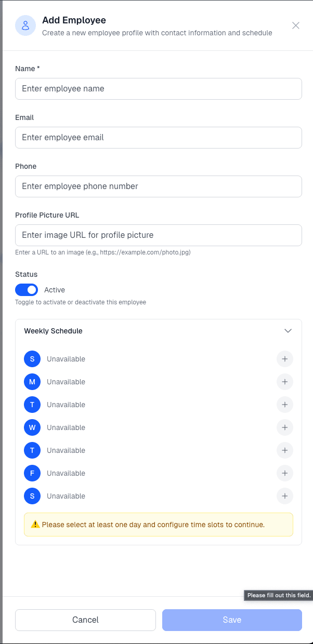Screen dimensions: 313x644
Task: Click the Cancel button
Action: [85, 620]
